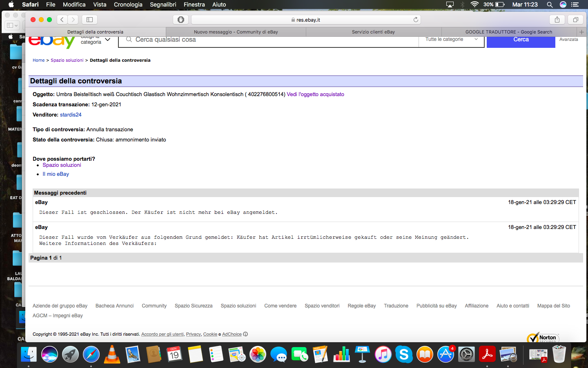Open Wi-Fi status menu
588x368 pixels.
pyautogui.click(x=474, y=4)
